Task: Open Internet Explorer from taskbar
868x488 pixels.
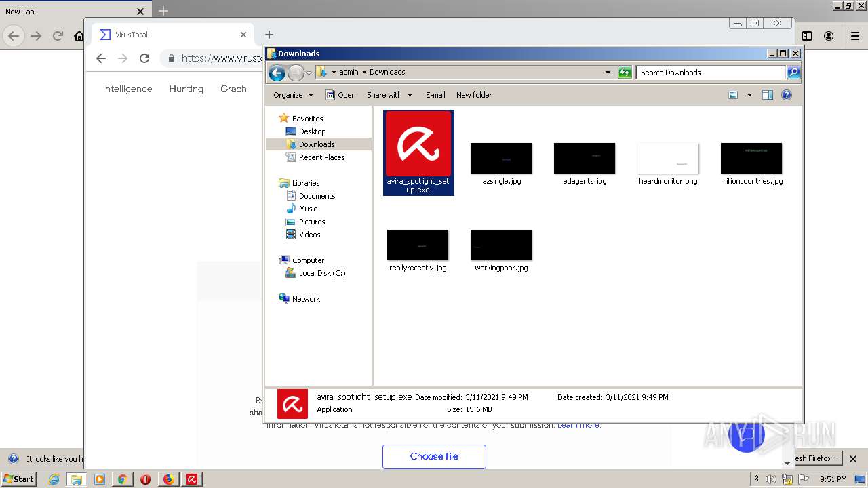Action: [x=54, y=479]
